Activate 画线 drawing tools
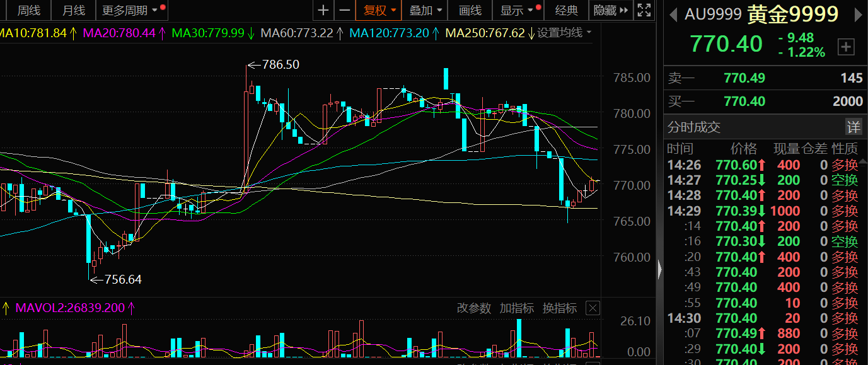This screenshot has width=868, height=365. (470, 10)
